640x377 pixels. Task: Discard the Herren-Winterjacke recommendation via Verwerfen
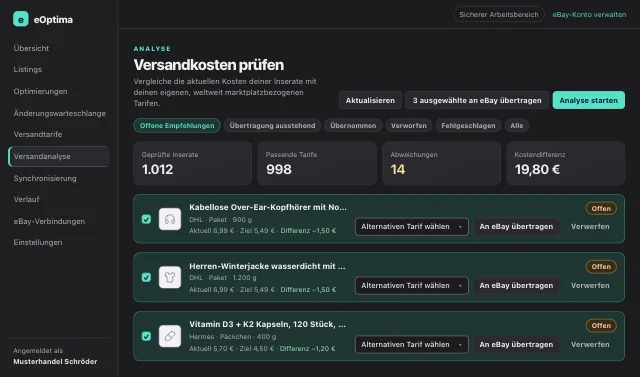tap(590, 286)
